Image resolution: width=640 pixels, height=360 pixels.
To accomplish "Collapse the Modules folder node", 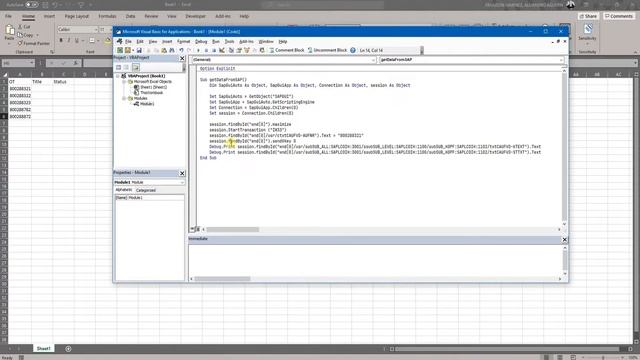I will pyautogui.click(x=124, y=98).
